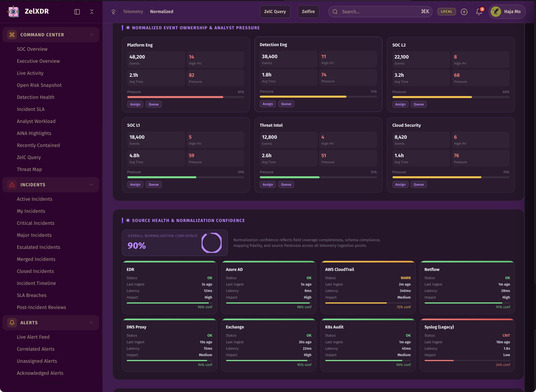Collapse the Incidents section chevron
This screenshot has height=392, width=536.
click(92, 185)
